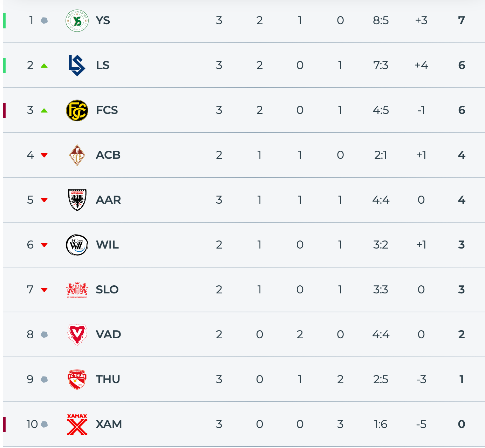Click the 8:5 goals score for YS
The height and width of the screenshot is (448, 485).
coord(381,21)
